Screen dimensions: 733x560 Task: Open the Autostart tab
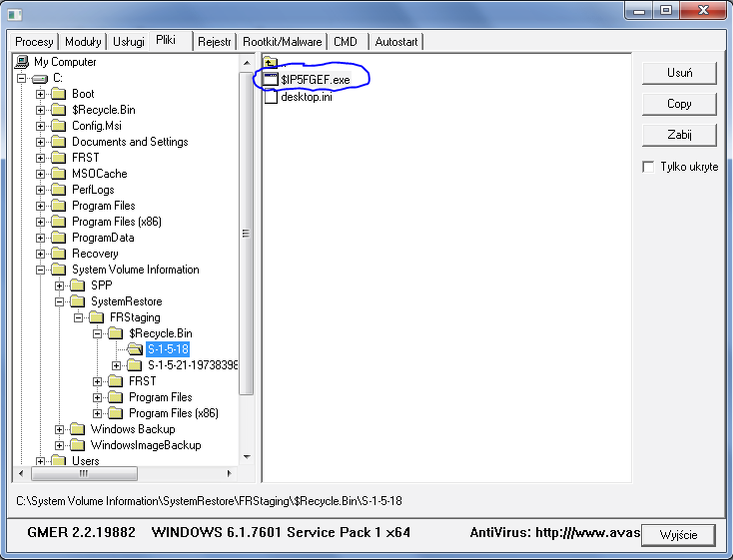click(x=395, y=42)
